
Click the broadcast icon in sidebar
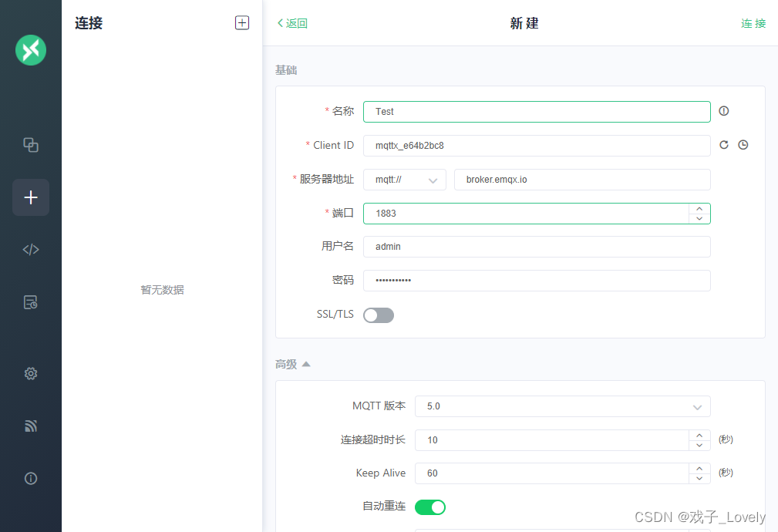tap(31, 426)
